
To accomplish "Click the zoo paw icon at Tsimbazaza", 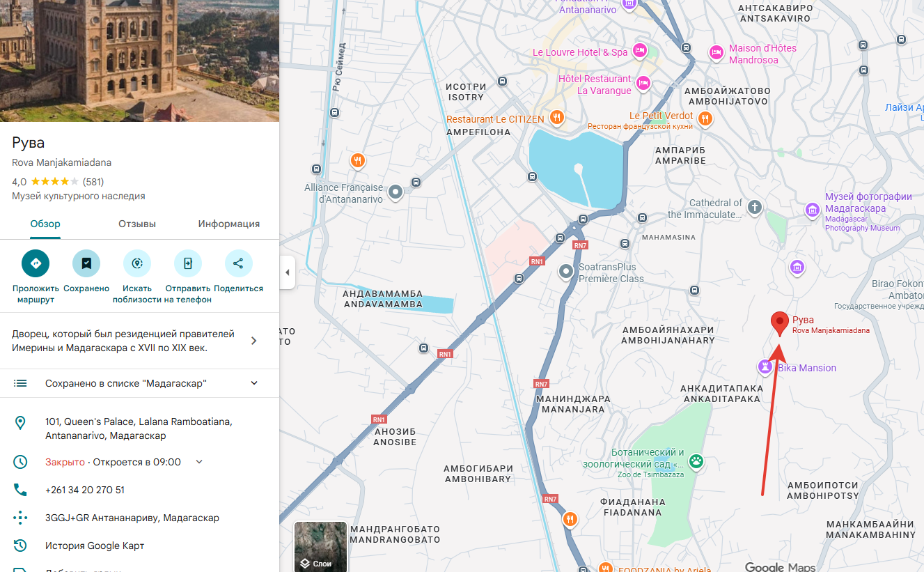I will [696, 461].
